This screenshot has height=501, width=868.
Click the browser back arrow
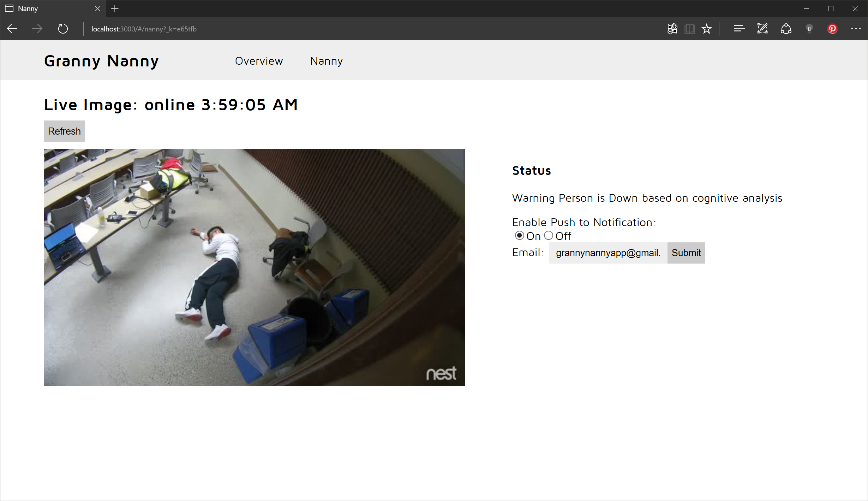click(12, 29)
